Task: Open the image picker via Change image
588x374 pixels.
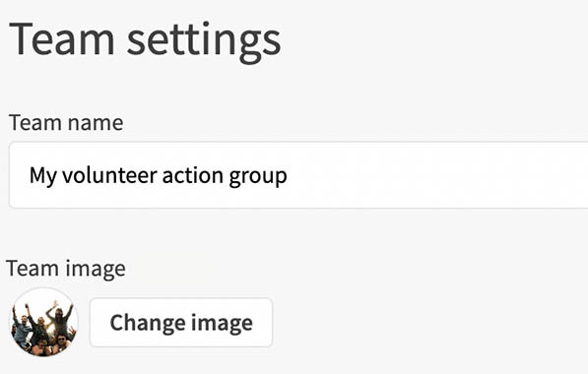Action: 181,322
